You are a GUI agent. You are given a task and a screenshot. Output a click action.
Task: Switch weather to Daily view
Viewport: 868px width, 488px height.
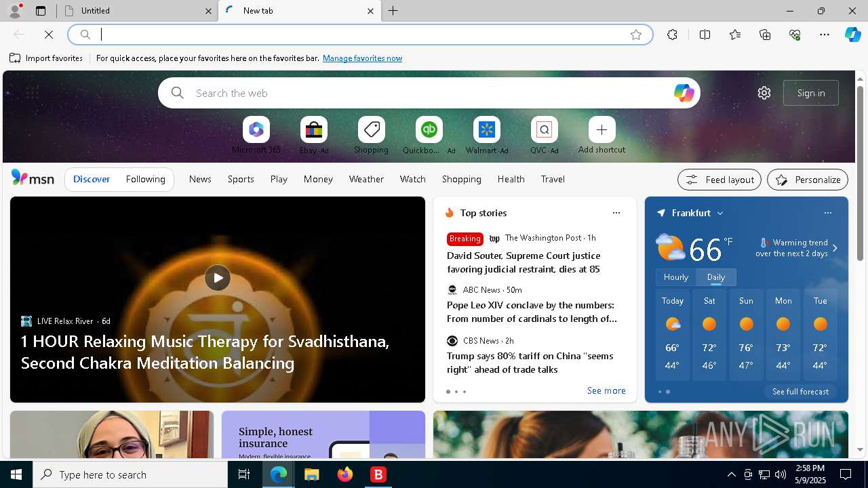click(716, 277)
